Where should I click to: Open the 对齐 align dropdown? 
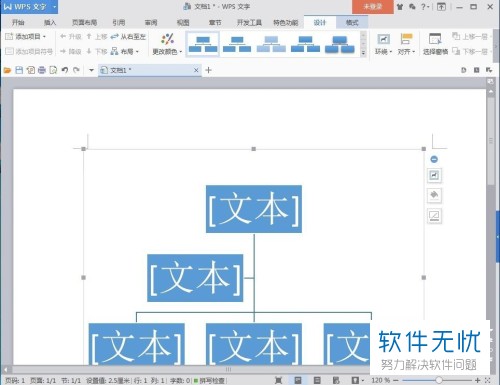pos(406,44)
